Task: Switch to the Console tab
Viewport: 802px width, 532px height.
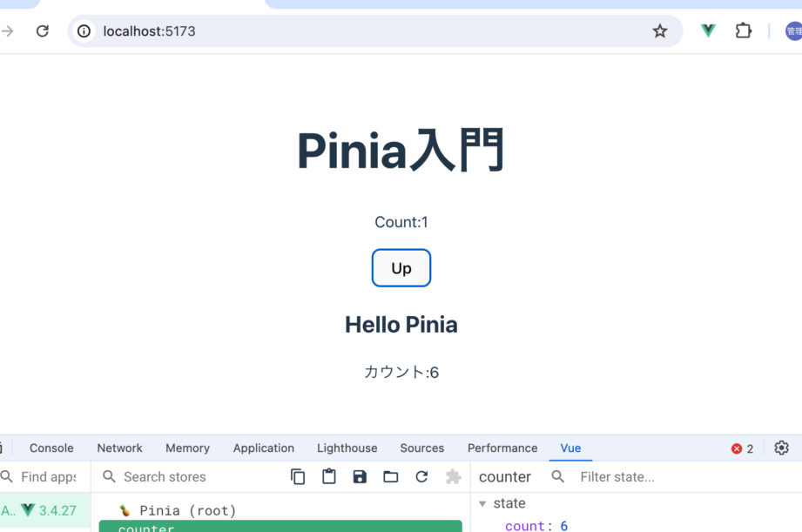Action: coord(51,448)
